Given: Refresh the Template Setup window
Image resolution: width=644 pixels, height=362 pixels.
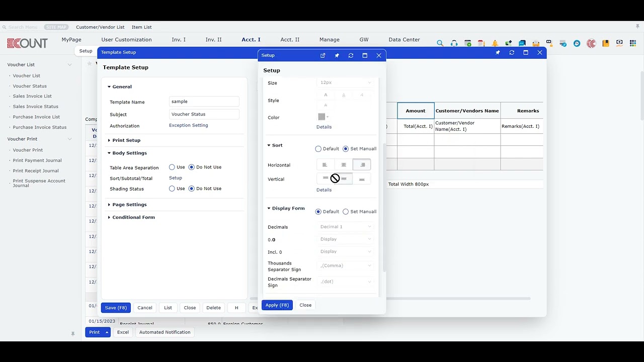Looking at the screenshot, I should tap(512, 52).
